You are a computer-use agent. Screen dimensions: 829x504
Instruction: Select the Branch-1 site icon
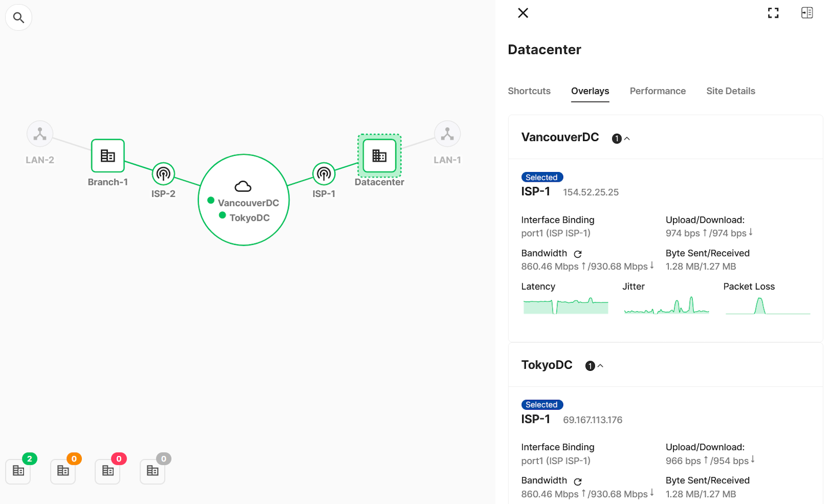click(107, 155)
